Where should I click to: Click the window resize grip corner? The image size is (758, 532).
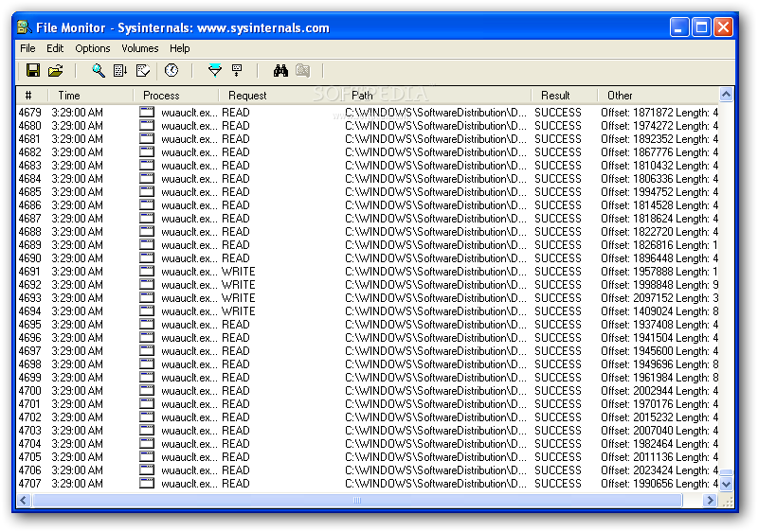(727, 502)
